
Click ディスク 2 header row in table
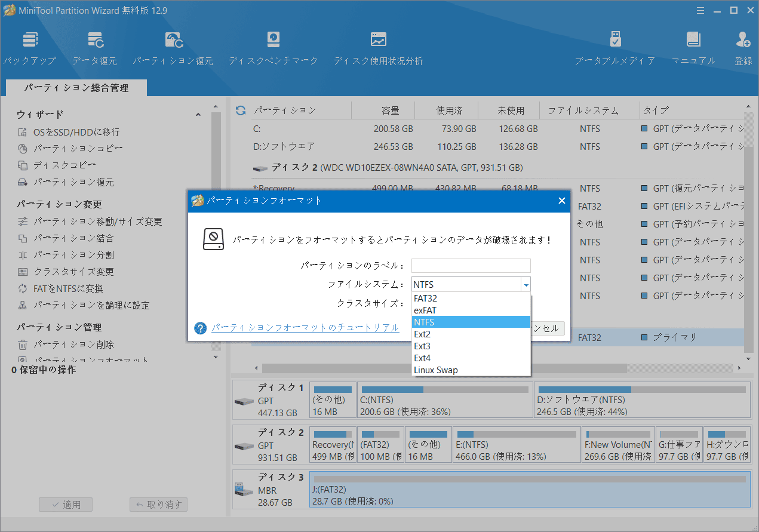[x=497, y=168]
